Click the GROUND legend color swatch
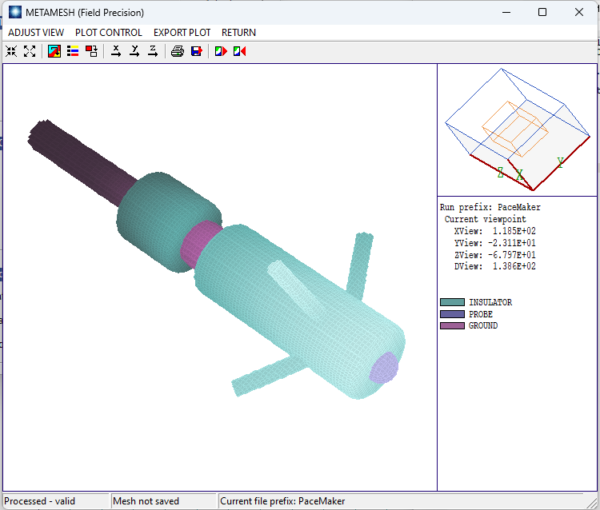The image size is (600, 510). [452, 326]
